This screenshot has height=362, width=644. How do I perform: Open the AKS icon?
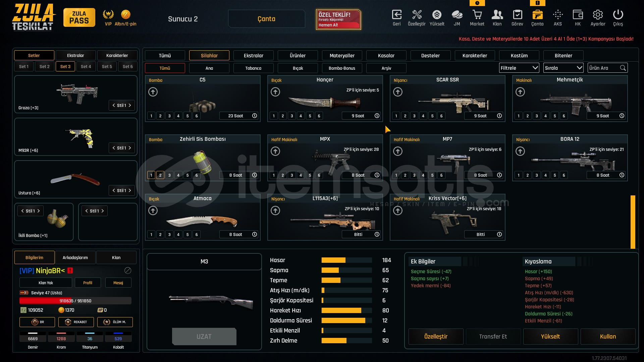(x=558, y=15)
